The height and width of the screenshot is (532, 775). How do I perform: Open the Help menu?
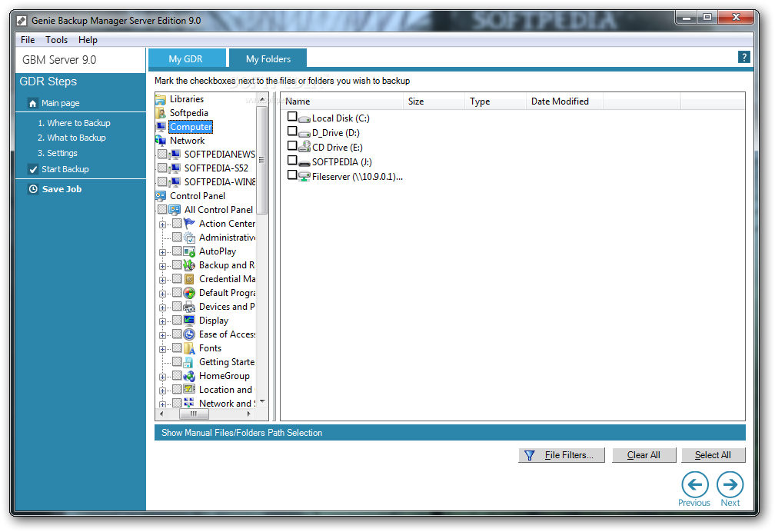88,40
